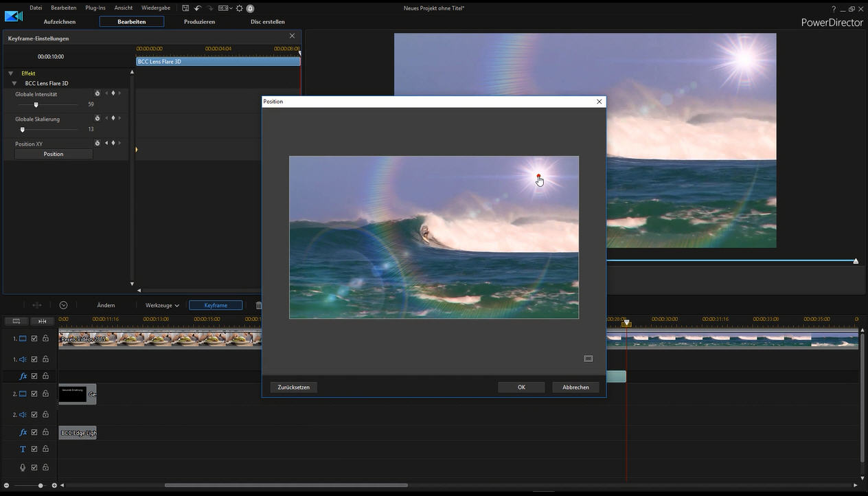The image size is (868, 496).
Task: Click the display toggle icon in Position dialog
Action: tap(588, 359)
